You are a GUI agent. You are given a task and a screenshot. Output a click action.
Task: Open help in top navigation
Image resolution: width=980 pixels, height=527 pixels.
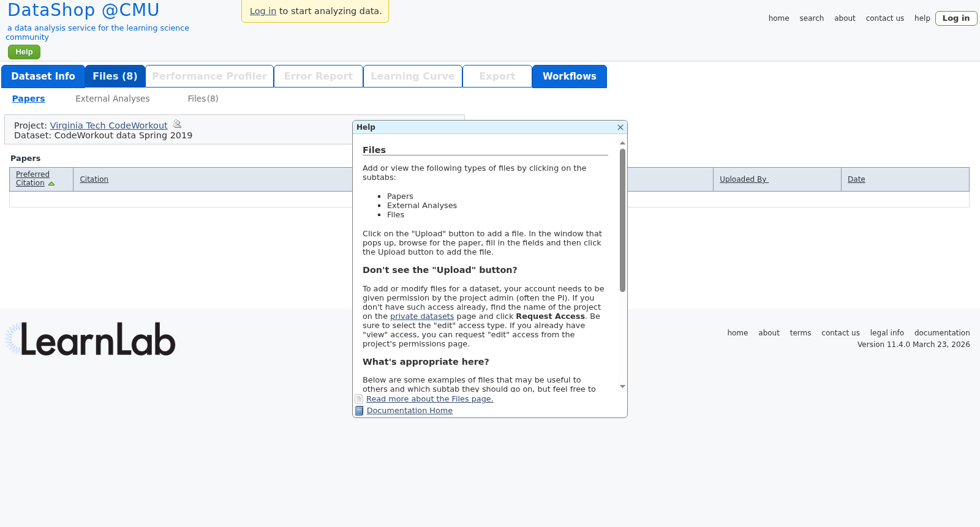(x=922, y=18)
